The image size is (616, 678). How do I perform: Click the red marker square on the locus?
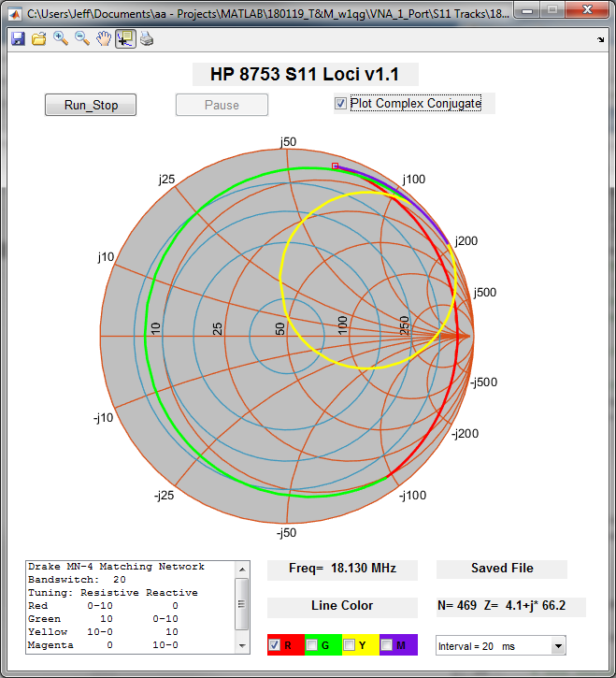coord(335,166)
